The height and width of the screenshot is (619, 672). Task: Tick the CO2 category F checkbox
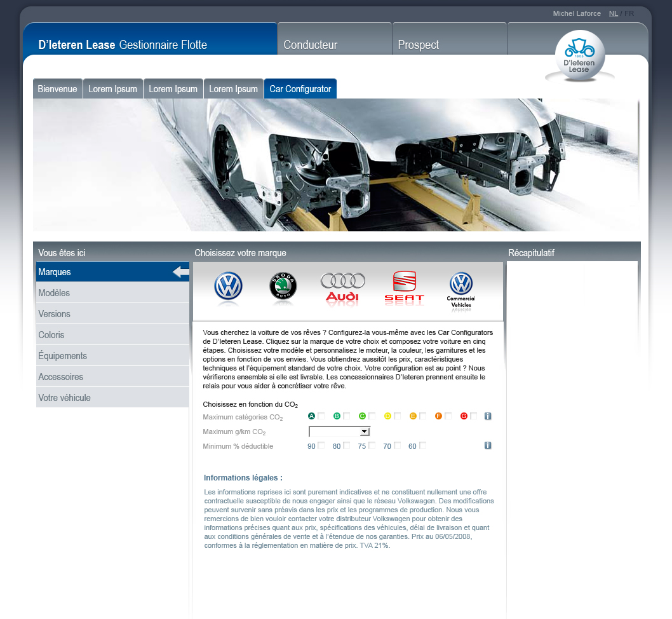(x=448, y=416)
